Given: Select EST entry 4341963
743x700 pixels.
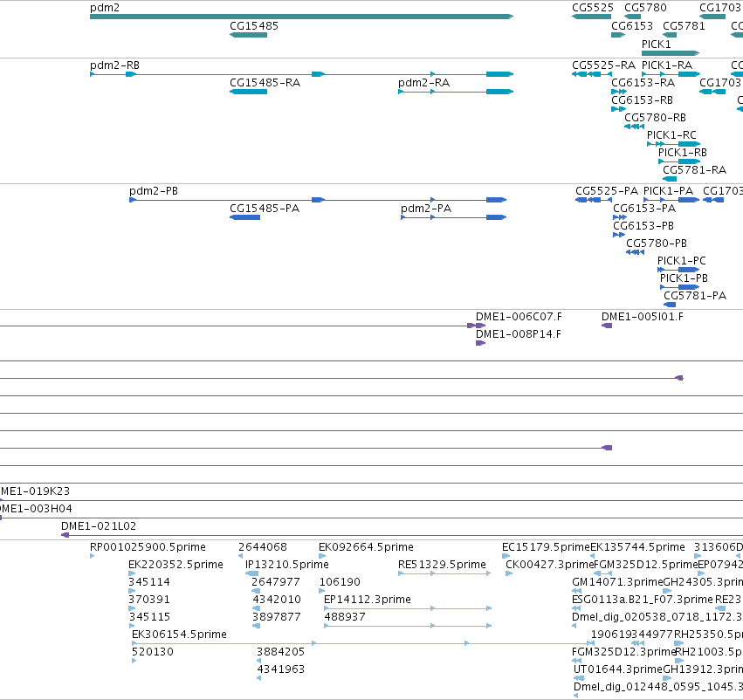Looking at the screenshot, I should pyautogui.click(x=258, y=678).
